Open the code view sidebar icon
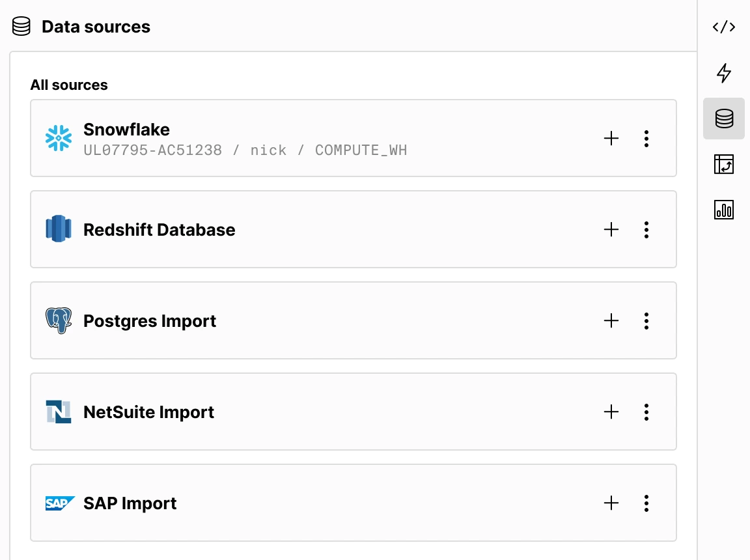This screenshot has height=560, width=750. (724, 27)
